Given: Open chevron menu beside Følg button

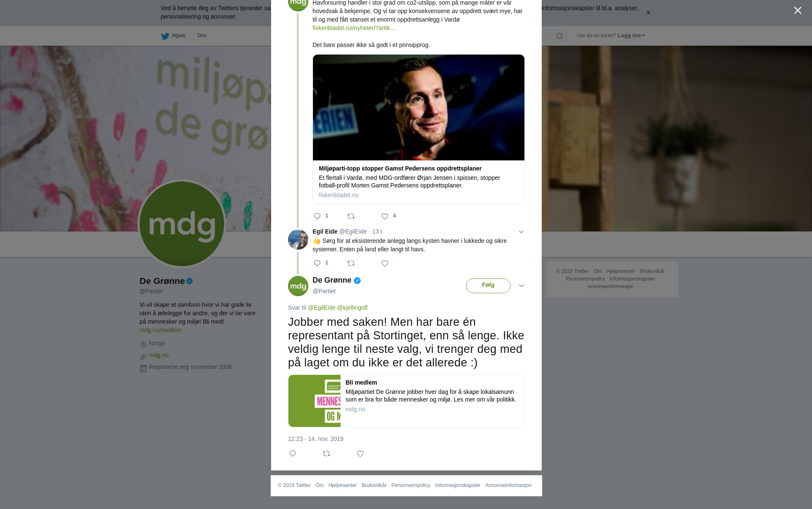Looking at the screenshot, I should point(521,286).
